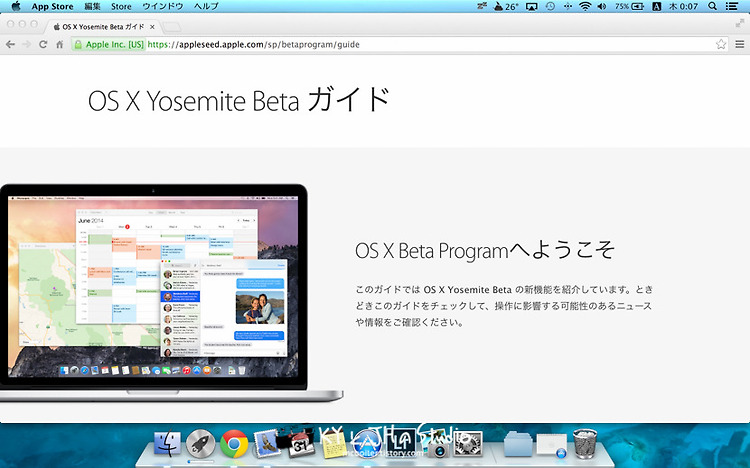
Task: Open Notification Center
Action: [731, 6]
